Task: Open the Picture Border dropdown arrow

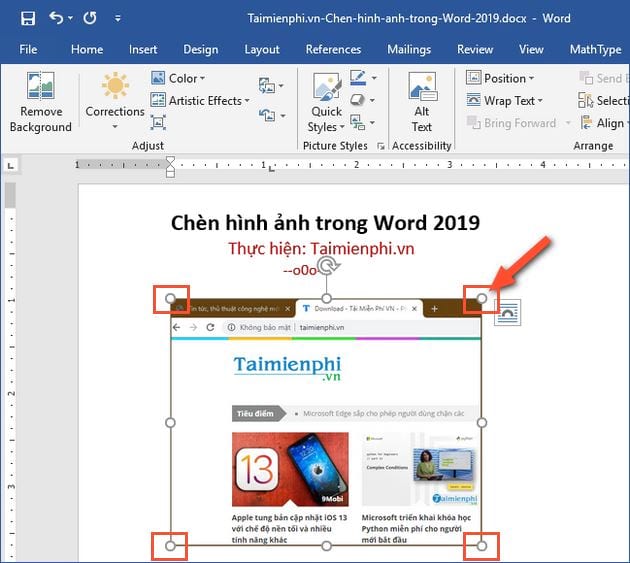Action: pyautogui.click(x=374, y=78)
